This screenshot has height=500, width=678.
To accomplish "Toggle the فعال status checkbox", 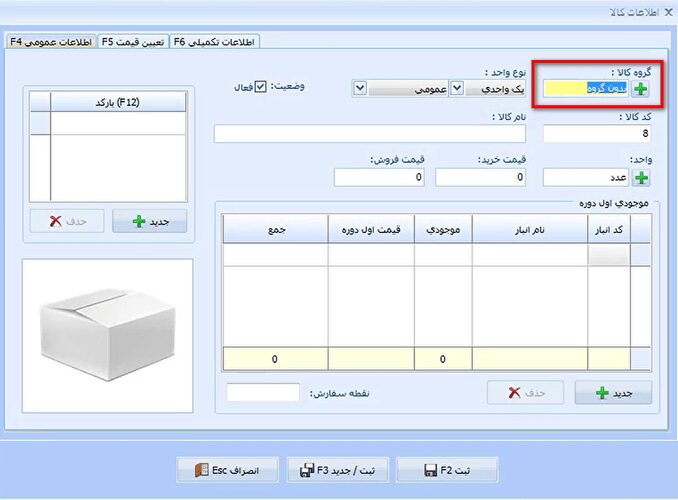I will [x=260, y=87].
